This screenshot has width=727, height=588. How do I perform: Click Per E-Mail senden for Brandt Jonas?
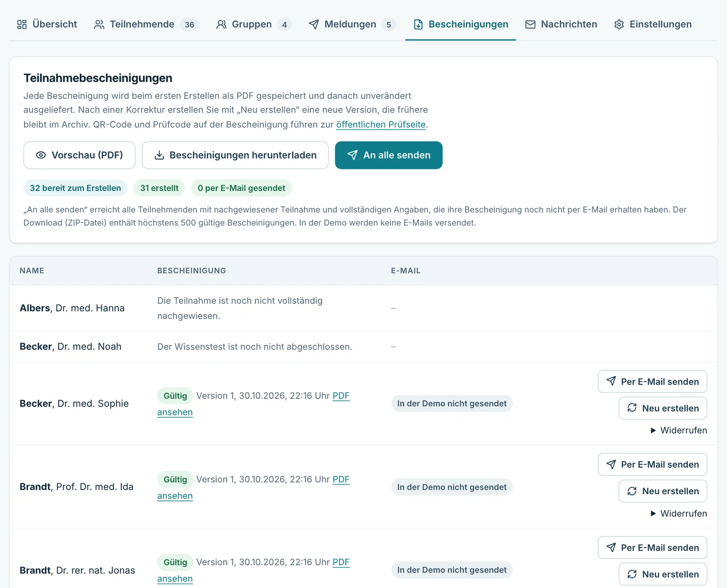(652, 547)
